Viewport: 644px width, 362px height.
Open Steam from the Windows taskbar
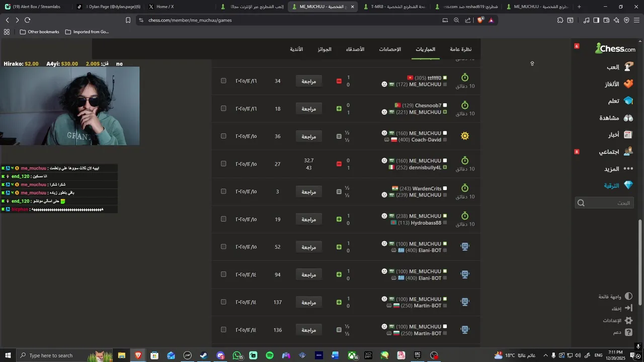coord(204,355)
